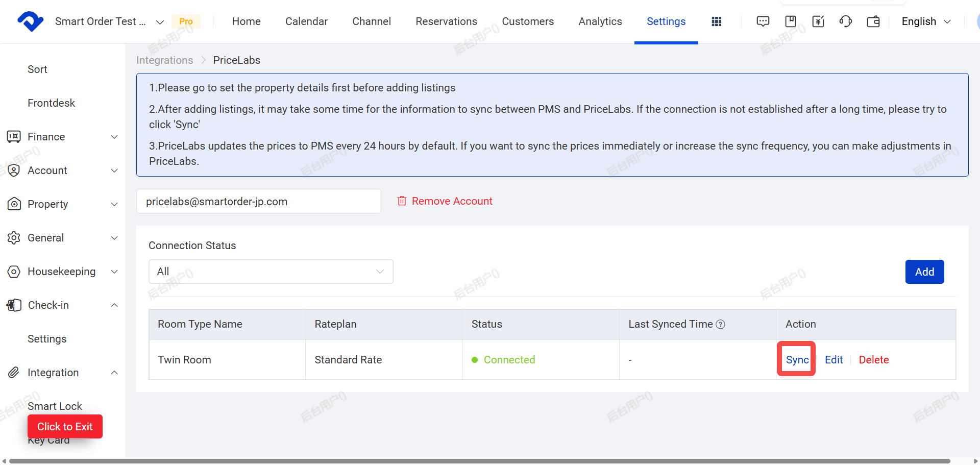Switch to the Reservations tab
Image resolution: width=980 pixels, height=465 pixels.
(x=446, y=21)
